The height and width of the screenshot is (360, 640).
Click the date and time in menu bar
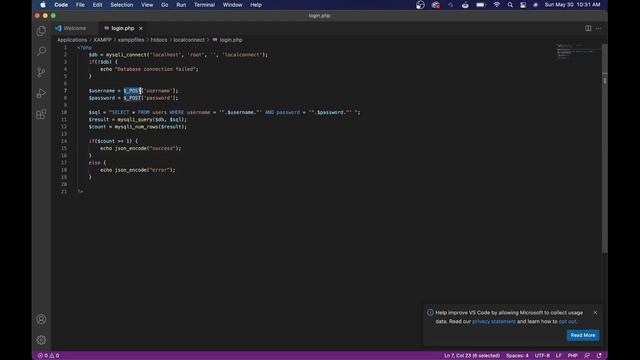[x=572, y=5]
